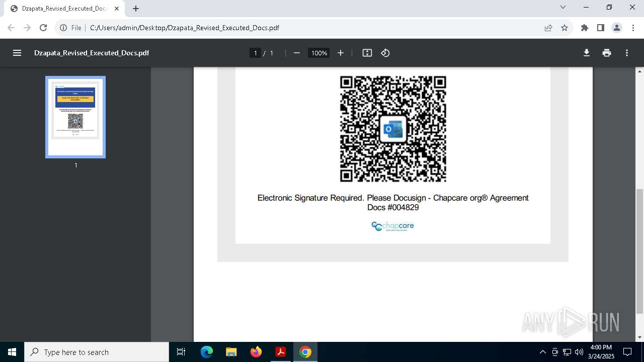Image resolution: width=644 pixels, height=362 pixels.
Task: Open volume control in tray
Action: coord(579,352)
